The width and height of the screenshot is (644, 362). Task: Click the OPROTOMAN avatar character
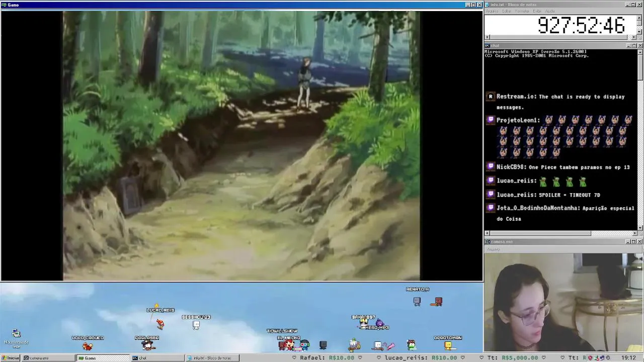pyautogui.click(x=448, y=346)
